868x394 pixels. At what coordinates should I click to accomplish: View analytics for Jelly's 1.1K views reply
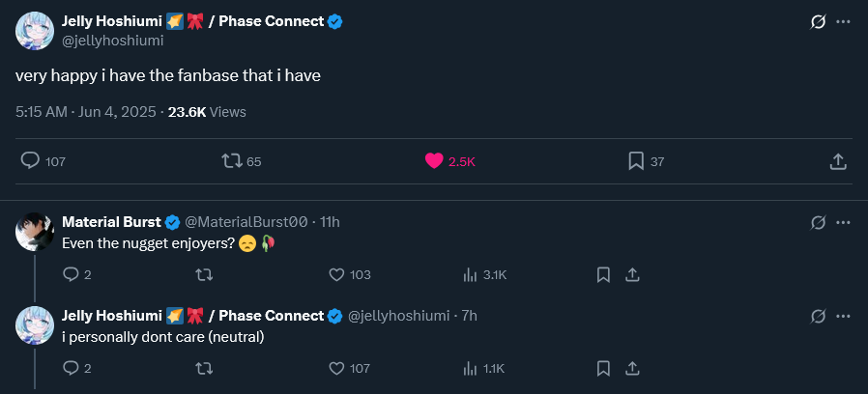click(471, 368)
